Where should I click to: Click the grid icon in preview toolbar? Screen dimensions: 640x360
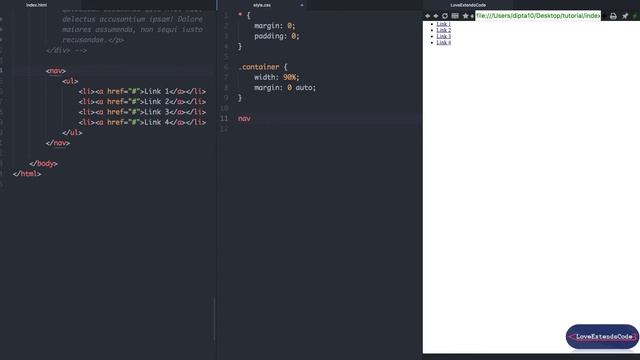[455, 16]
